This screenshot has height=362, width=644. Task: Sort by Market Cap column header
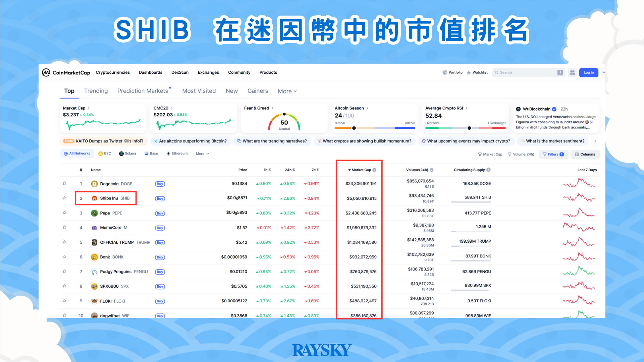coord(362,170)
